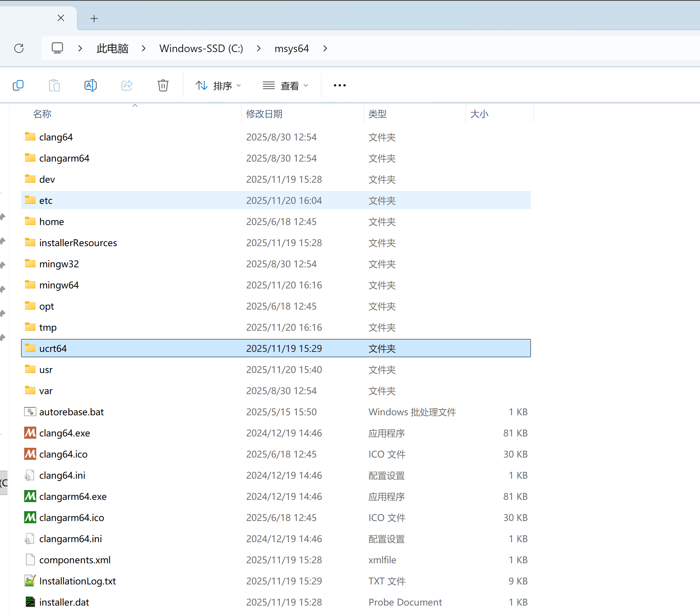Click the computer monitor icon in the address bar
Image resolution: width=700 pixels, height=615 pixels.
pyautogui.click(x=57, y=48)
